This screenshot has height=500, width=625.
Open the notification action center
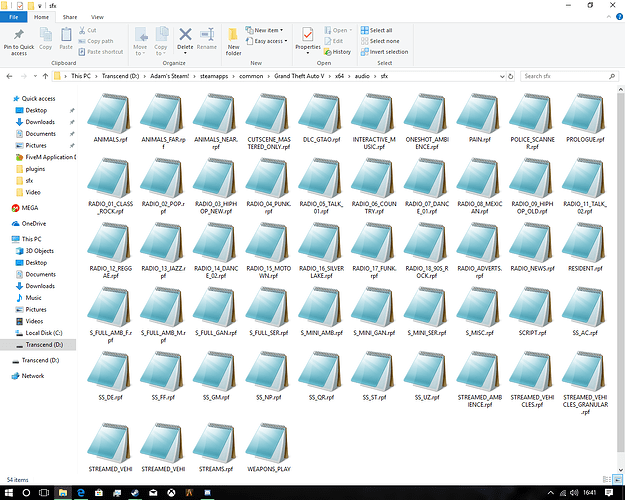point(609,493)
